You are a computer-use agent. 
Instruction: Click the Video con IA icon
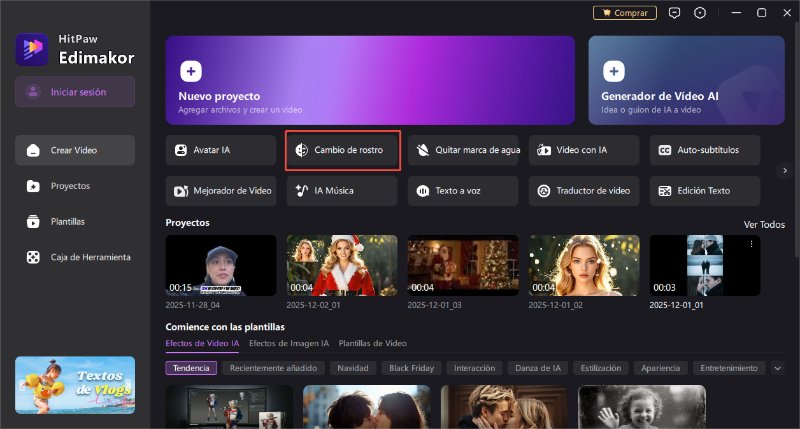coord(544,150)
